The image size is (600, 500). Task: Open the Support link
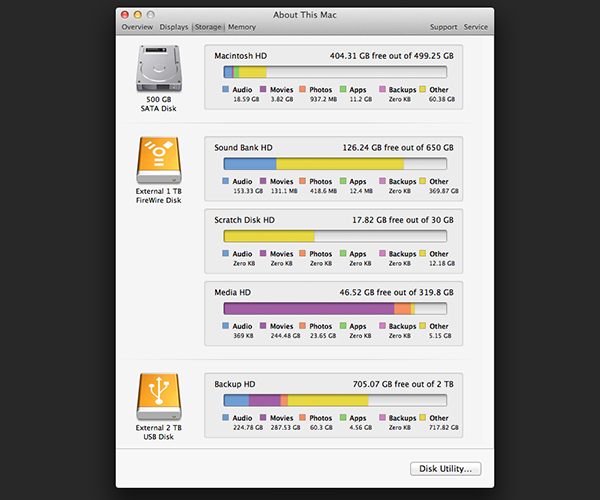443,27
